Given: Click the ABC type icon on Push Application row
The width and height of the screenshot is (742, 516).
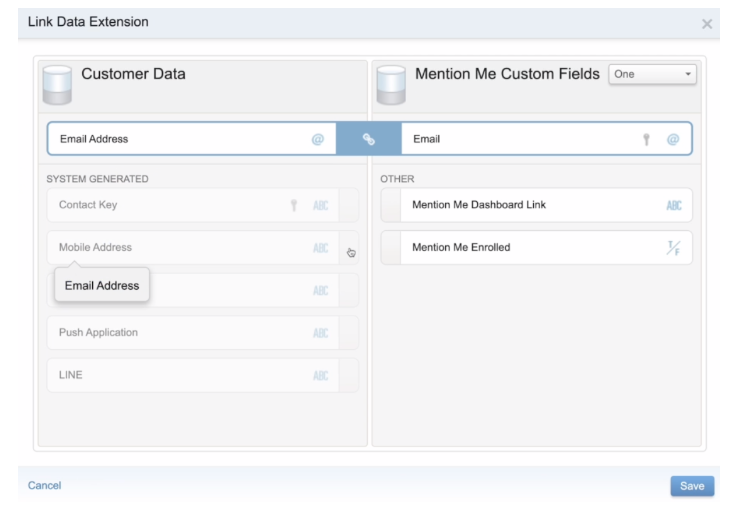Looking at the screenshot, I should pyautogui.click(x=320, y=333).
